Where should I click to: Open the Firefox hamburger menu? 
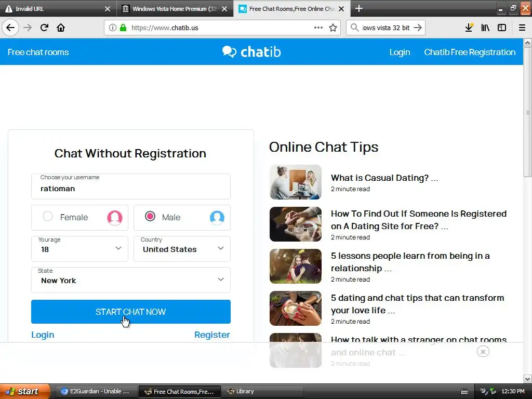pos(522,28)
